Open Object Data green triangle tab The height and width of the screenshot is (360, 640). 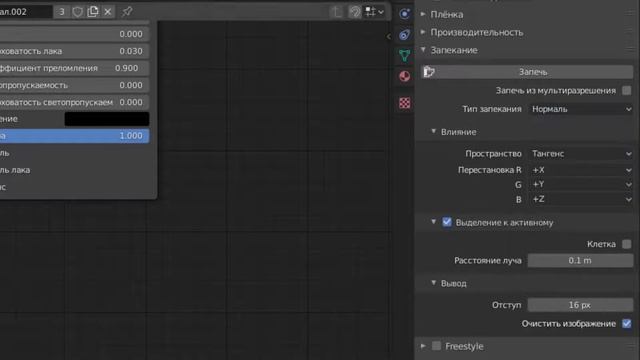(404, 56)
